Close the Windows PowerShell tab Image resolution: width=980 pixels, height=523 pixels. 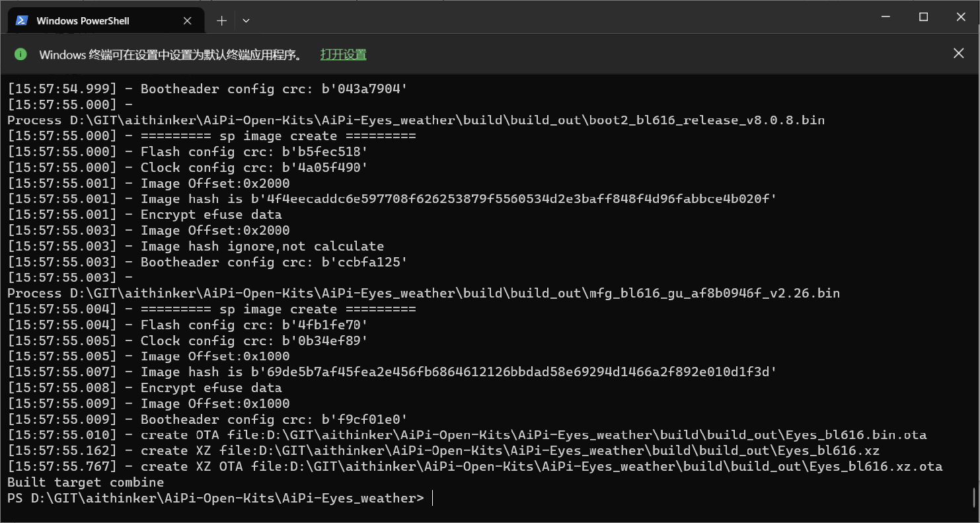coord(188,21)
